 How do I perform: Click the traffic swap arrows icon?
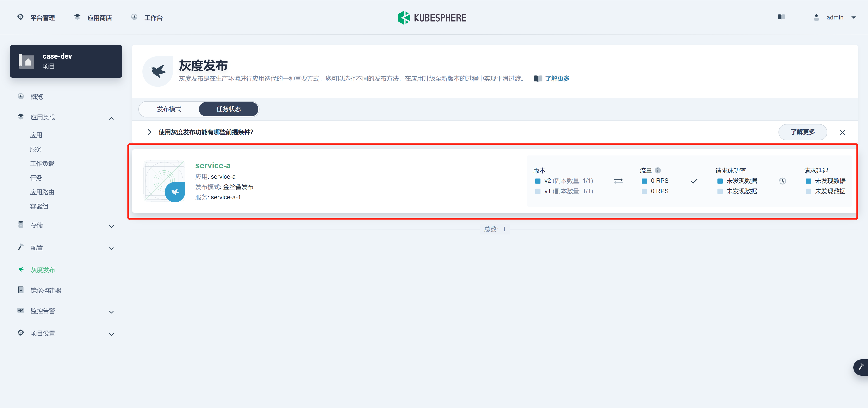coord(618,181)
